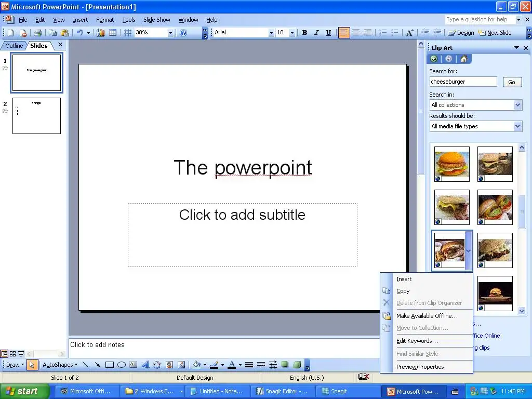Open the Help question mark icon
This screenshot has width=532, height=399.
[183, 33]
